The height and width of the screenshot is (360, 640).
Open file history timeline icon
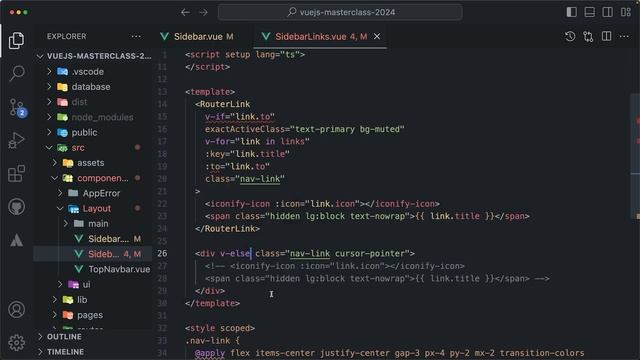(570, 36)
